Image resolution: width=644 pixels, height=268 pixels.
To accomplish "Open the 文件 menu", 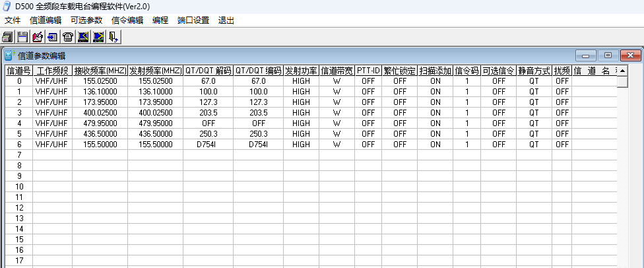I will point(13,20).
